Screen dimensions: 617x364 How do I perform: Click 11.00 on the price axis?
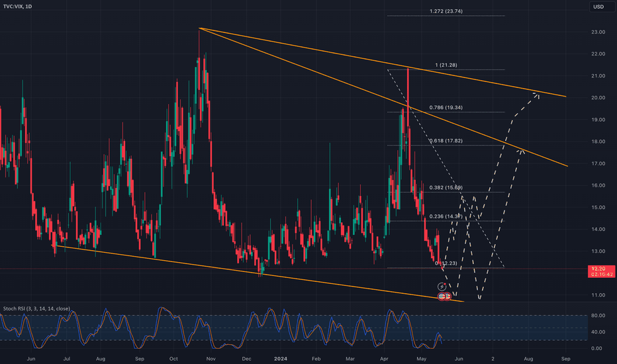(x=598, y=295)
